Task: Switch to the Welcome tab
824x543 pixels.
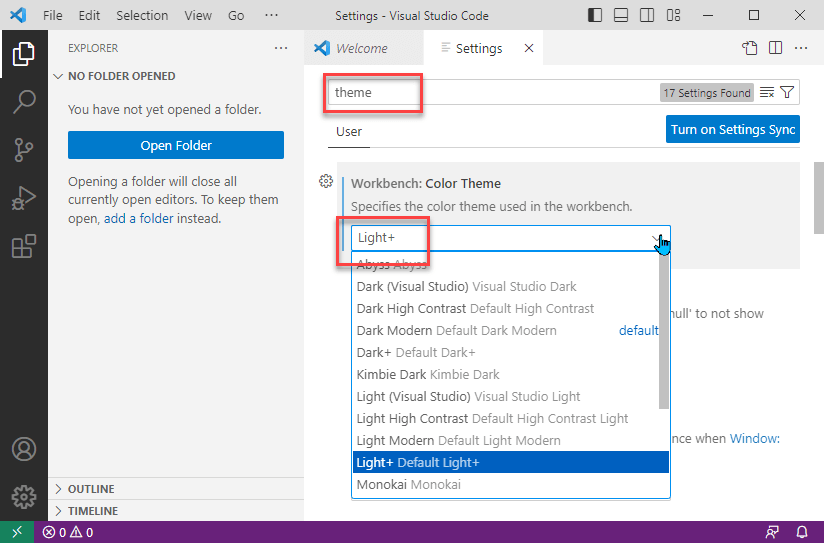Action: coord(361,48)
